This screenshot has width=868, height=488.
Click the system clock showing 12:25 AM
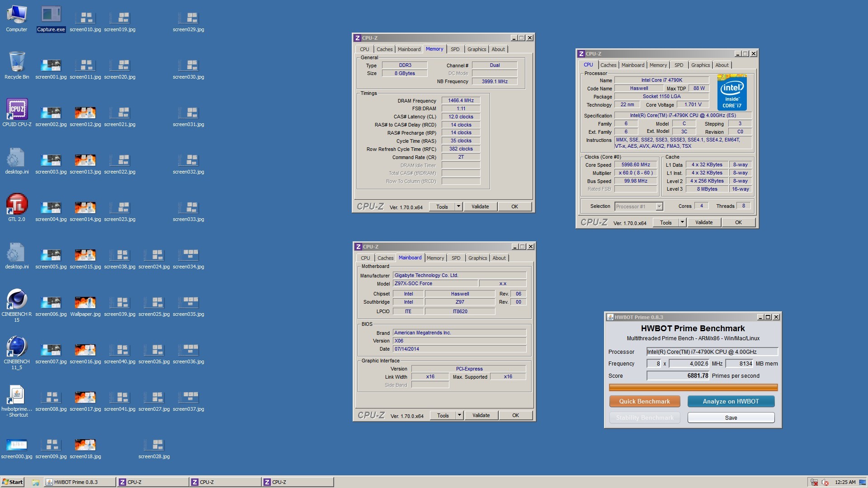tap(845, 482)
